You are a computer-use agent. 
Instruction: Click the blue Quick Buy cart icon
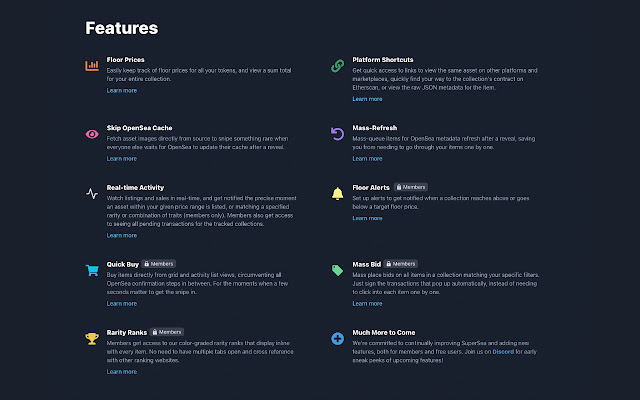[x=92, y=270]
